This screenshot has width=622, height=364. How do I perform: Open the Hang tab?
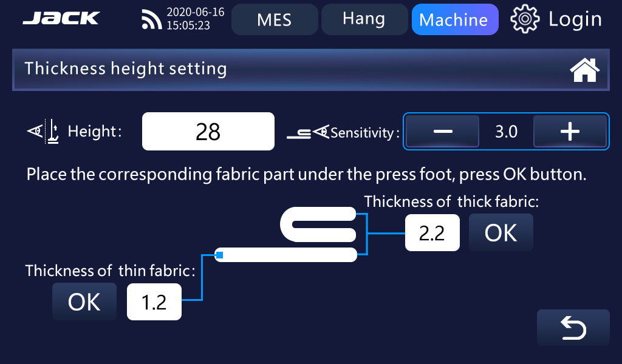[363, 19]
